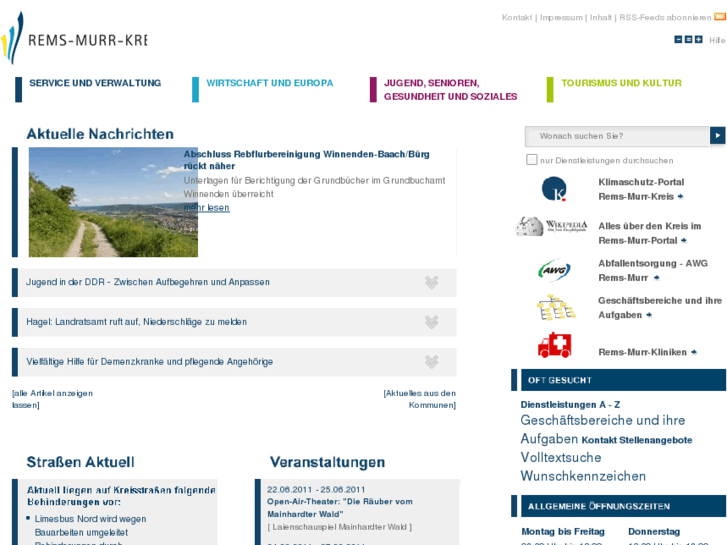Open the Tourismus und Kultur menu
Screen dimensions: 727x545
(x=621, y=83)
